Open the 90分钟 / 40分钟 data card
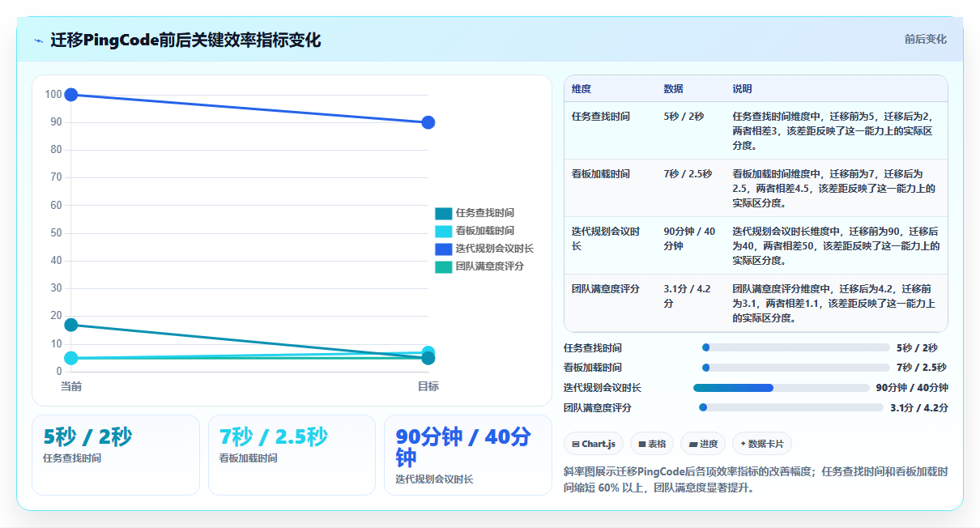This screenshot has width=980, height=528. [x=468, y=454]
